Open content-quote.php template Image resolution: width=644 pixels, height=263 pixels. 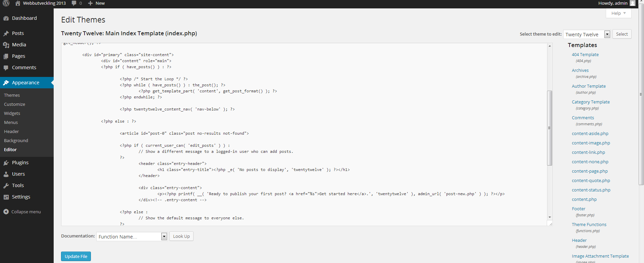click(x=591, y=180)
